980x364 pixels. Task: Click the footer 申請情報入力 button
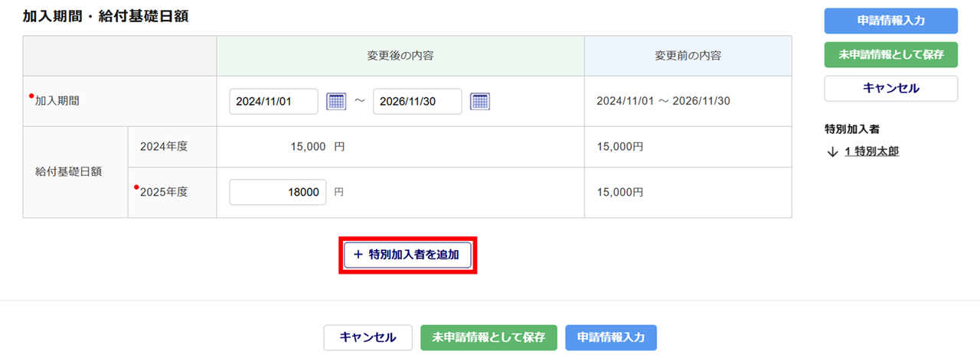click(x=611, y=337)
